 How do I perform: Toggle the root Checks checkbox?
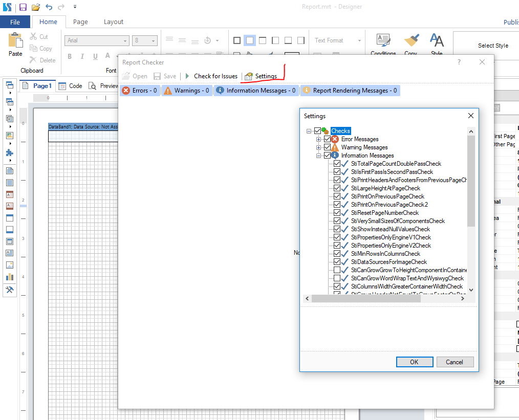(317, 131)
